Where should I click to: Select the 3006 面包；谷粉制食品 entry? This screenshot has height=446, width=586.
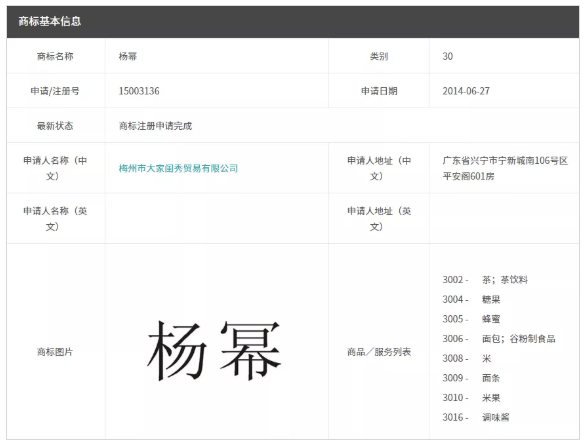(x=499, y=339)
